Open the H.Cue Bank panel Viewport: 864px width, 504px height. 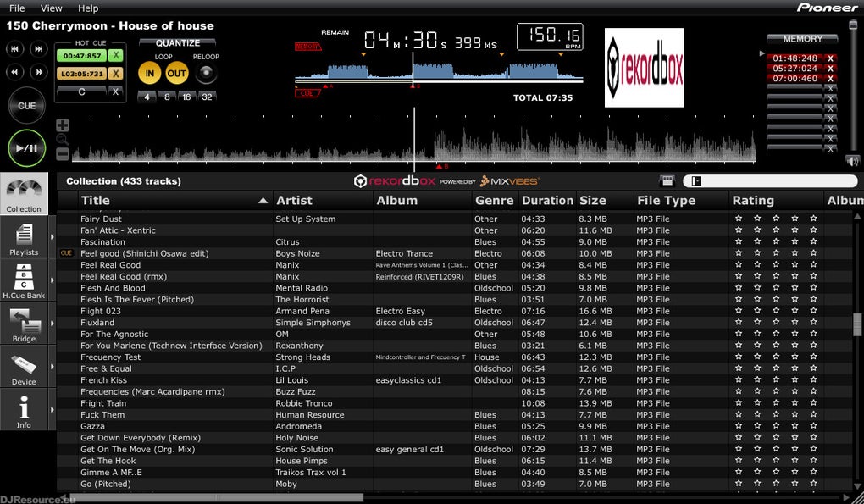coord(24,280)
